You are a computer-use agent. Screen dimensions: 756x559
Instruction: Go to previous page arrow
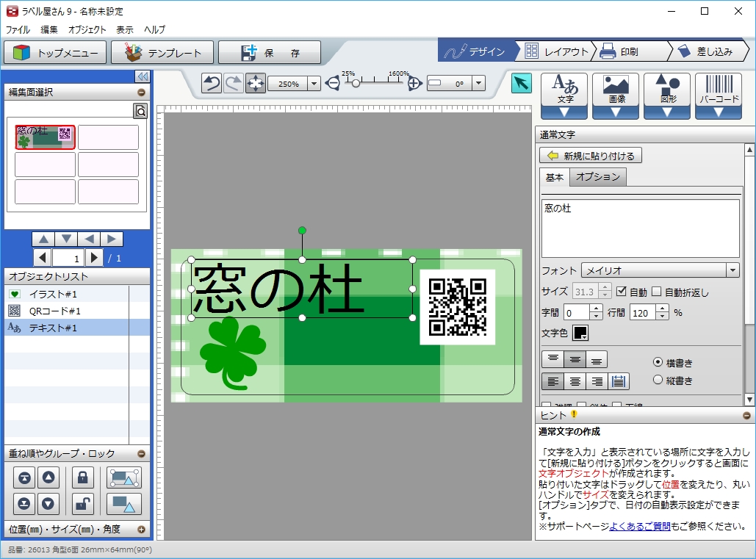point(43,258)
